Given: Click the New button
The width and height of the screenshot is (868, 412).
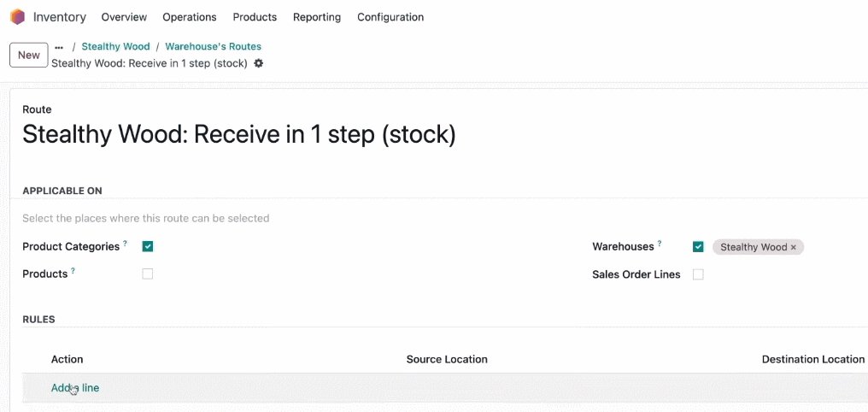Looking at the screenshot, I should [x=29, y=55].
